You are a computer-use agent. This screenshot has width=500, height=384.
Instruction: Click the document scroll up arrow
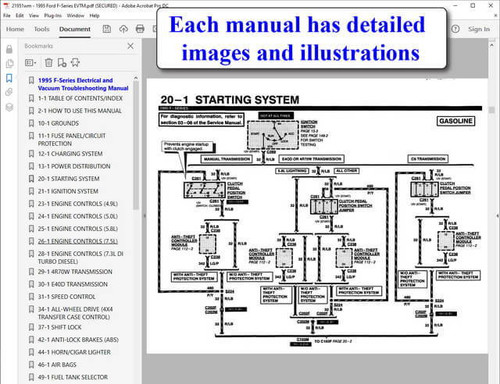click(491, 44)
